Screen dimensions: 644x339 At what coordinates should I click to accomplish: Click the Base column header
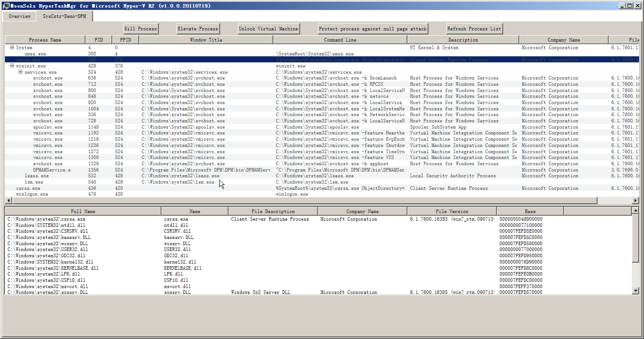[x=530, y=211]
